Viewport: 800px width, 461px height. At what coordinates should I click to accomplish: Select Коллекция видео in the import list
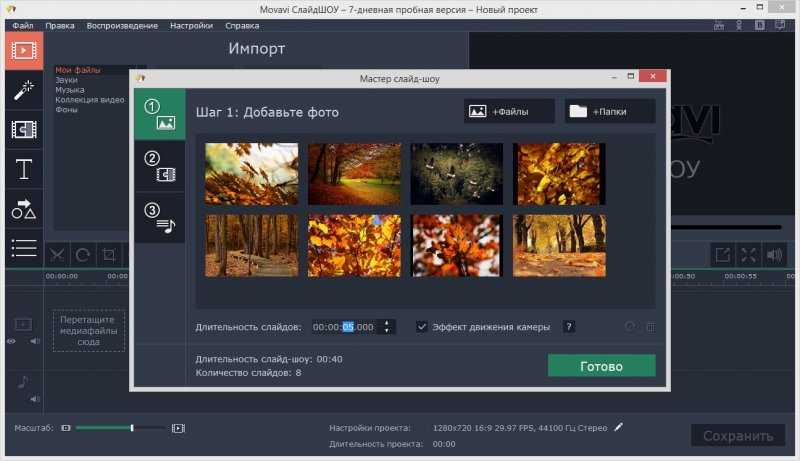pos(90,100)
